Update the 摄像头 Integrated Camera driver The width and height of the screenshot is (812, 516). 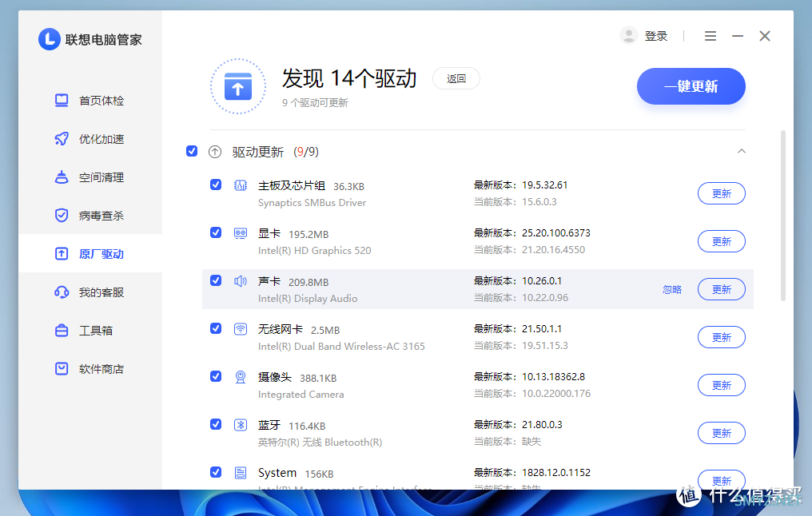pos(722,385)
